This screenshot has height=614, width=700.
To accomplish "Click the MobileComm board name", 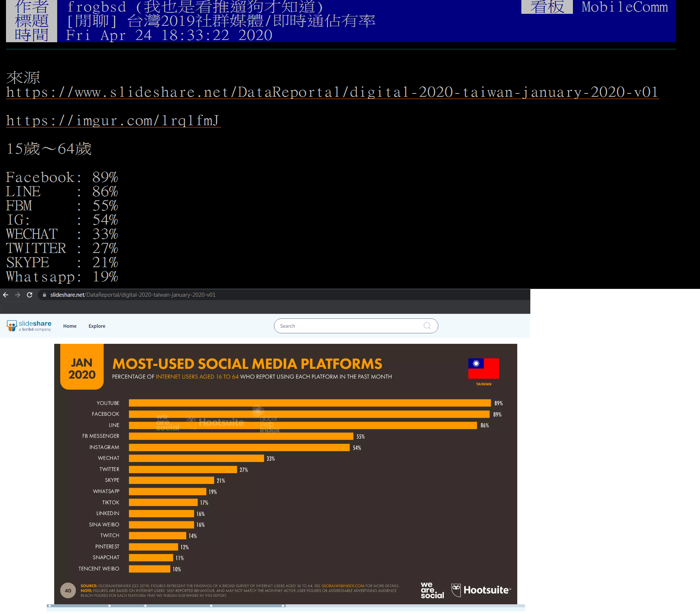I will (x=625, y=7).
